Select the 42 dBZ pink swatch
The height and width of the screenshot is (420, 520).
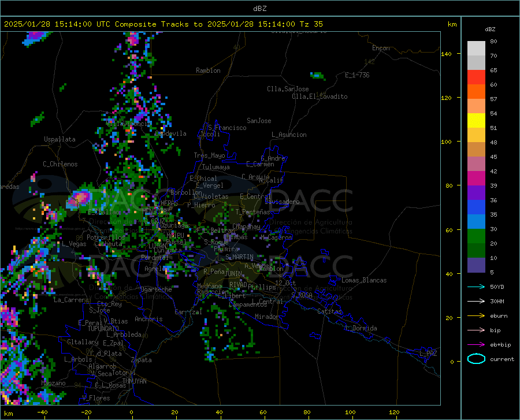tap(476, 163)
